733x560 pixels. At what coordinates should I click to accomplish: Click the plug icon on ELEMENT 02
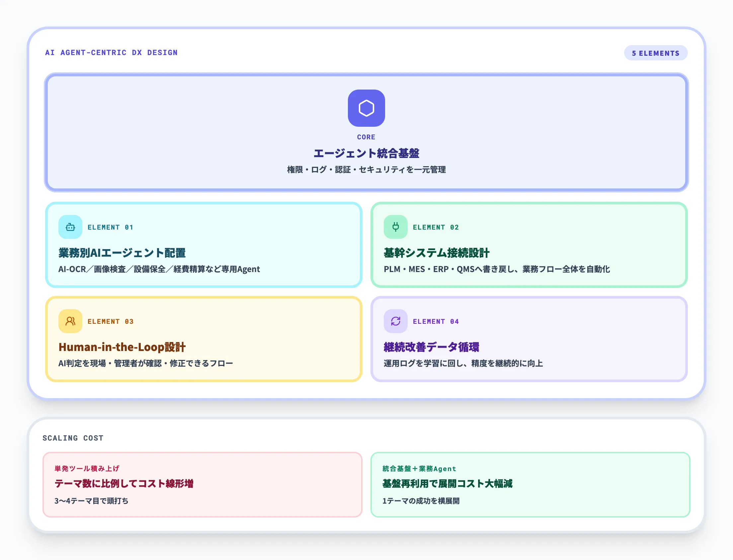coord(395,227)
